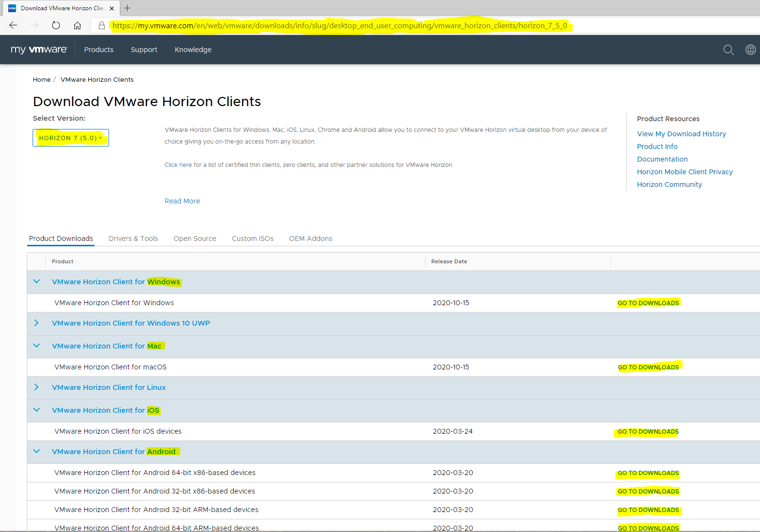This screenshot has height=532, width=760.
Task: Click the my VMware logo
Action: tap(39, 50)
